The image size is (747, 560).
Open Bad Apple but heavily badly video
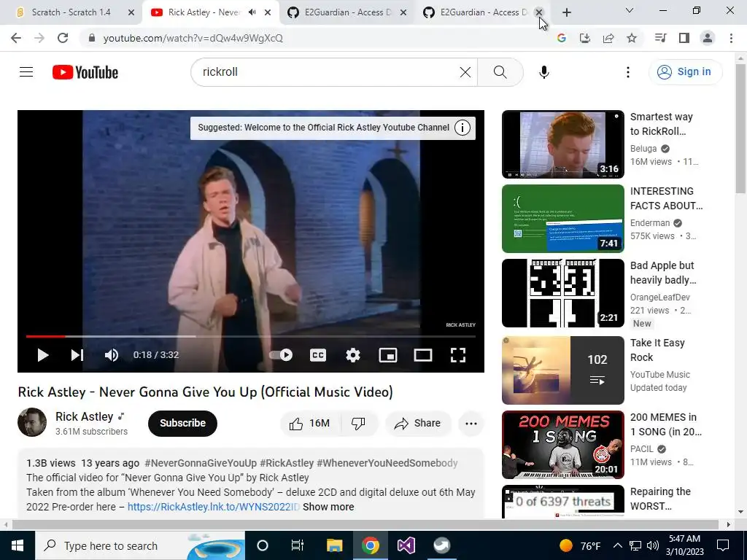click(562, 293)
